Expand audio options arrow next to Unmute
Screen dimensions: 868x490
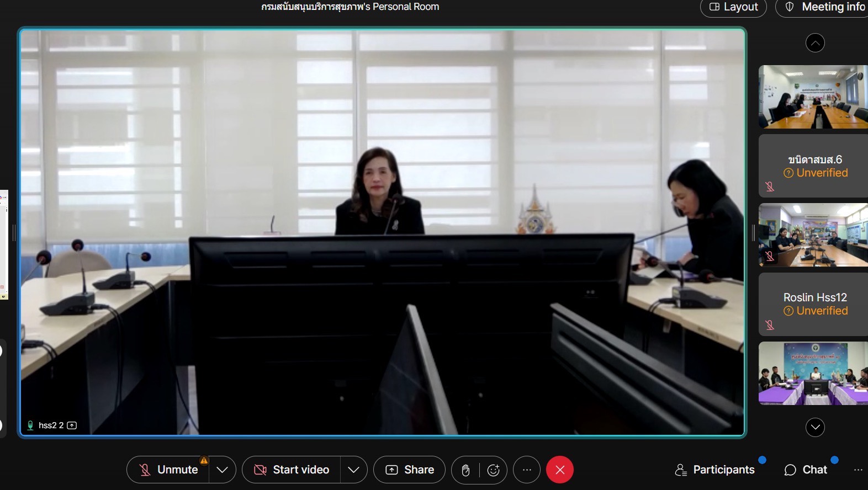point(222,470)
